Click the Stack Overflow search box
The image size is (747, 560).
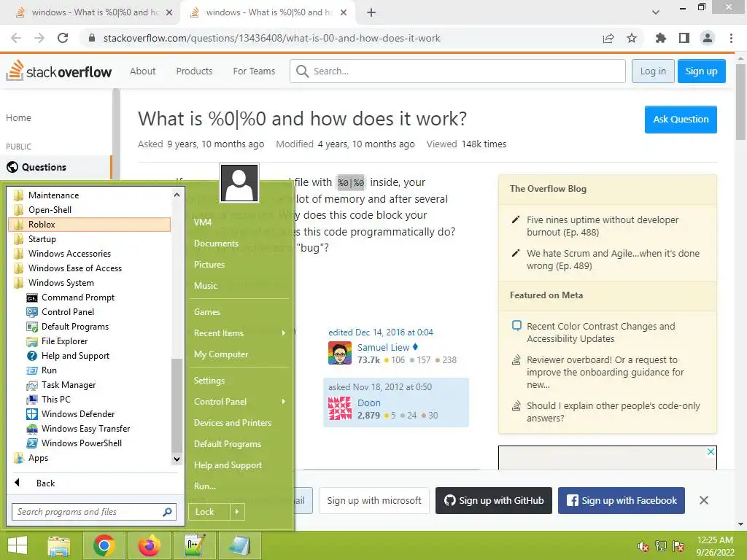[x=457, y=71]
